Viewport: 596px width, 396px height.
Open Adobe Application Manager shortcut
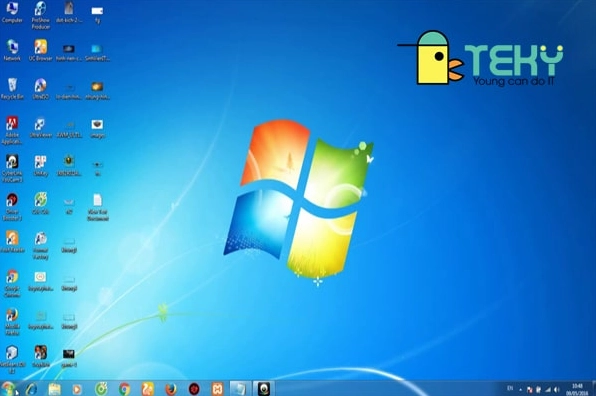(x=12, y=130)
